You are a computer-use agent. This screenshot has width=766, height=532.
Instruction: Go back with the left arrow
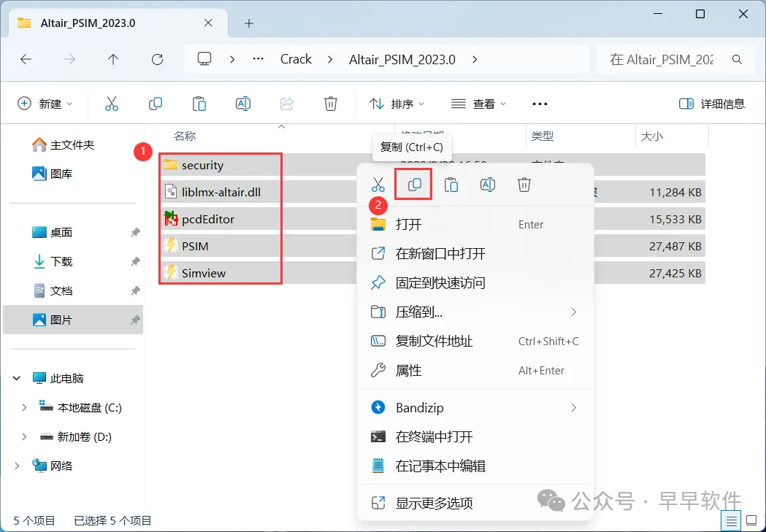(x=26, y=60)
